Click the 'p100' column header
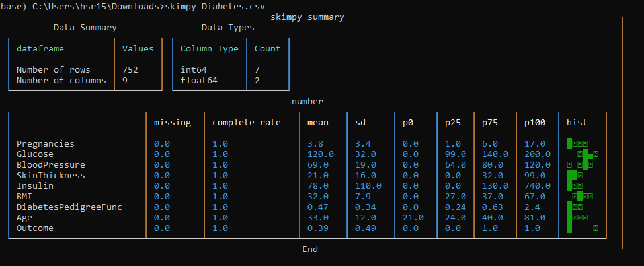 coord(535,123)
